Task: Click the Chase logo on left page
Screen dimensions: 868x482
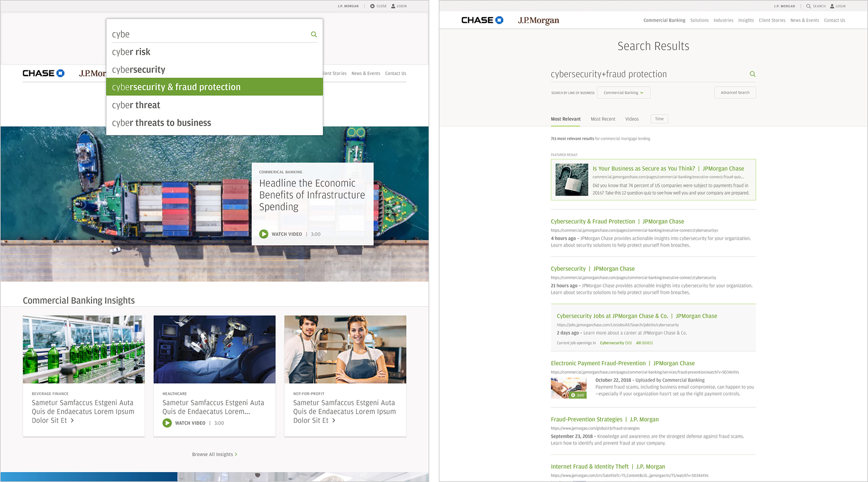Action: coord(43,73)
